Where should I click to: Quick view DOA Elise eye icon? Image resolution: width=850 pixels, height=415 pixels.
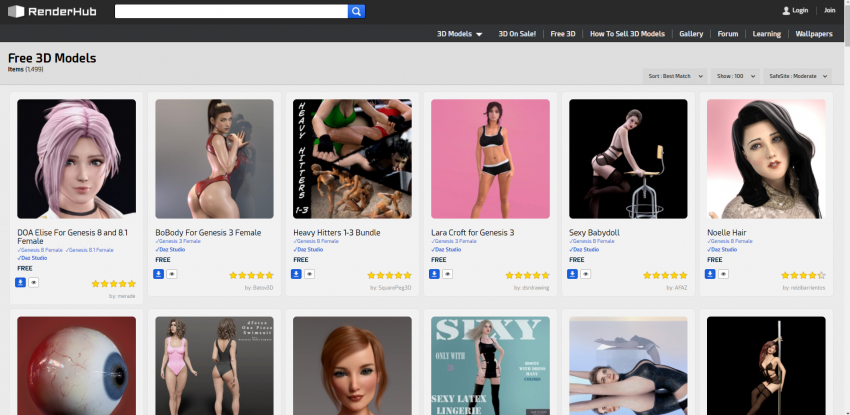34,282
